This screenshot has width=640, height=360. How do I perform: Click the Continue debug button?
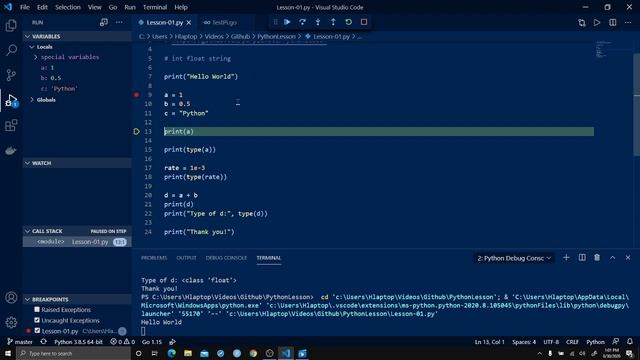[287, 22]
